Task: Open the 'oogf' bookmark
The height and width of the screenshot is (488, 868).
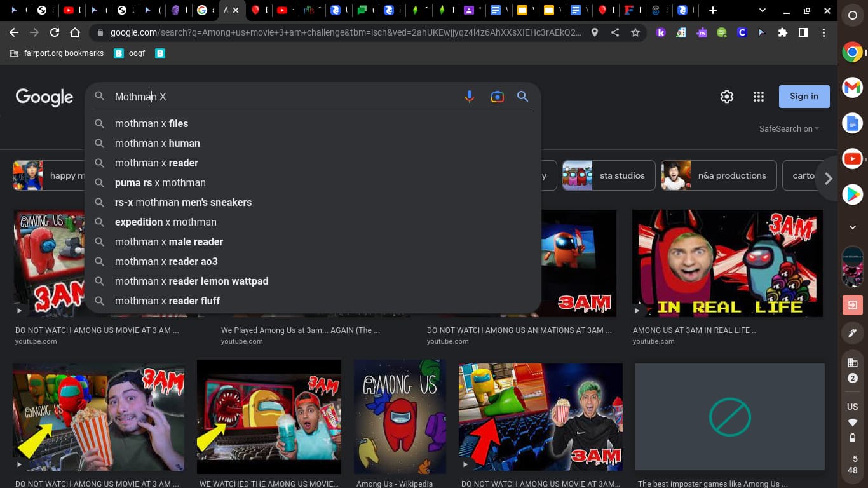Action: coord(130,53)
